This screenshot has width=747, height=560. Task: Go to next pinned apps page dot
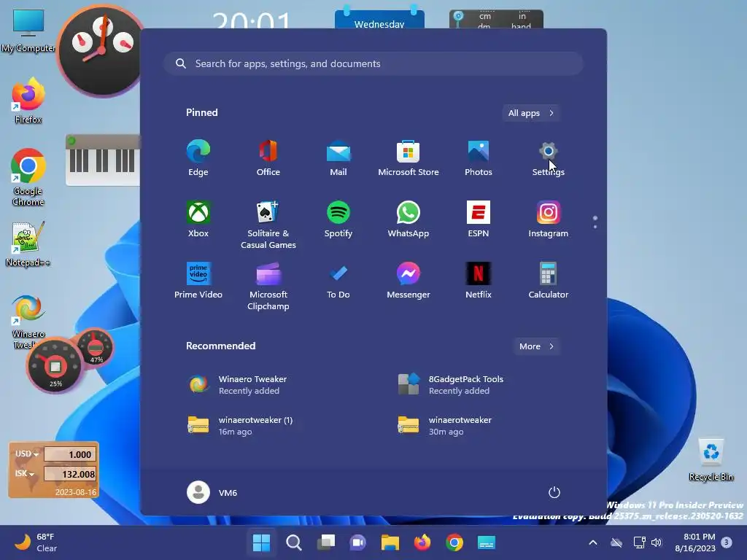tap(595, 227)
